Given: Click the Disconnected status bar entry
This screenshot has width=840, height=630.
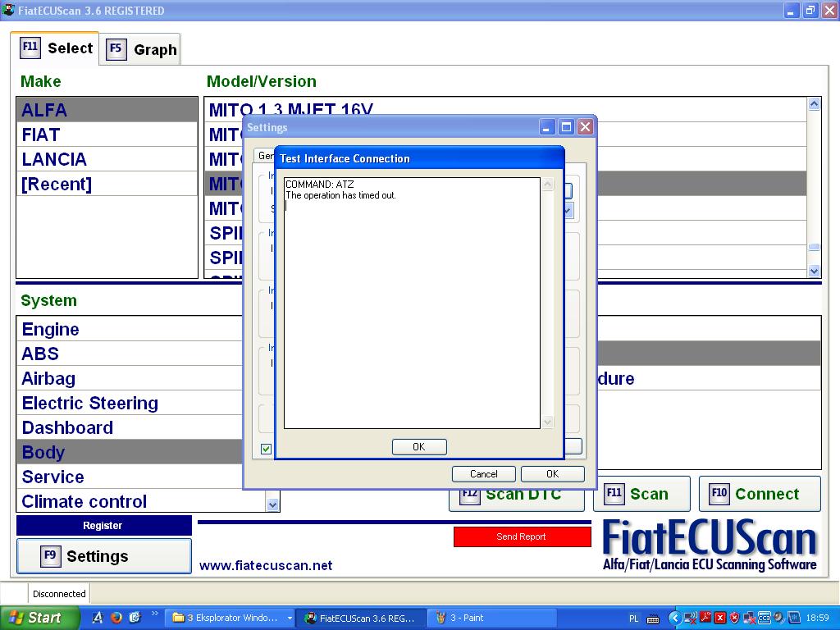Looking at the screenshot, I should pyautogui.click(x=59, y=594).
